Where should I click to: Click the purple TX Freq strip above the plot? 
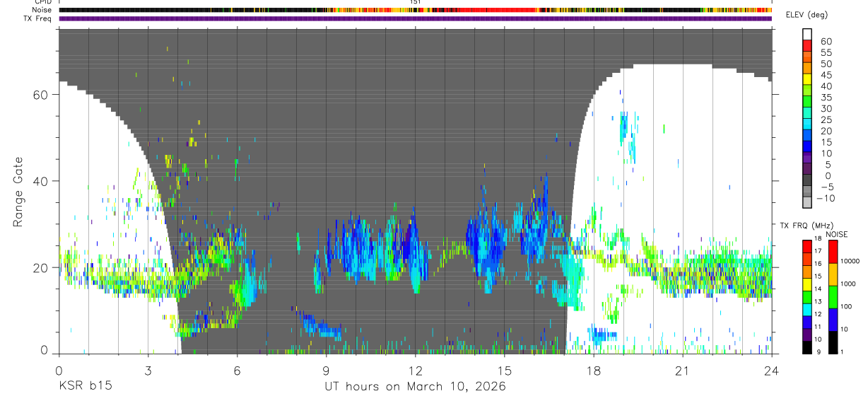tap(416, 18)
